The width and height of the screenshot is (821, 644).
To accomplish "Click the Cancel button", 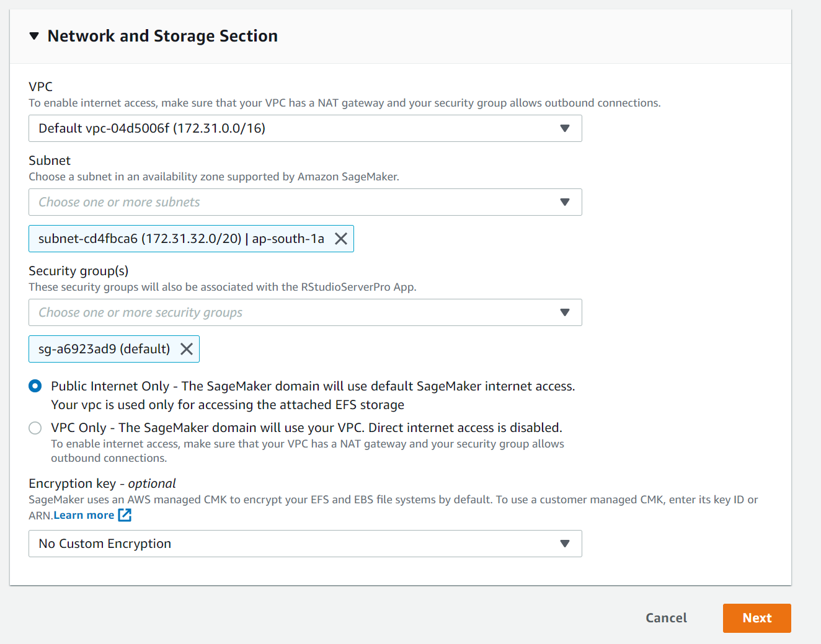I will 666,618.
